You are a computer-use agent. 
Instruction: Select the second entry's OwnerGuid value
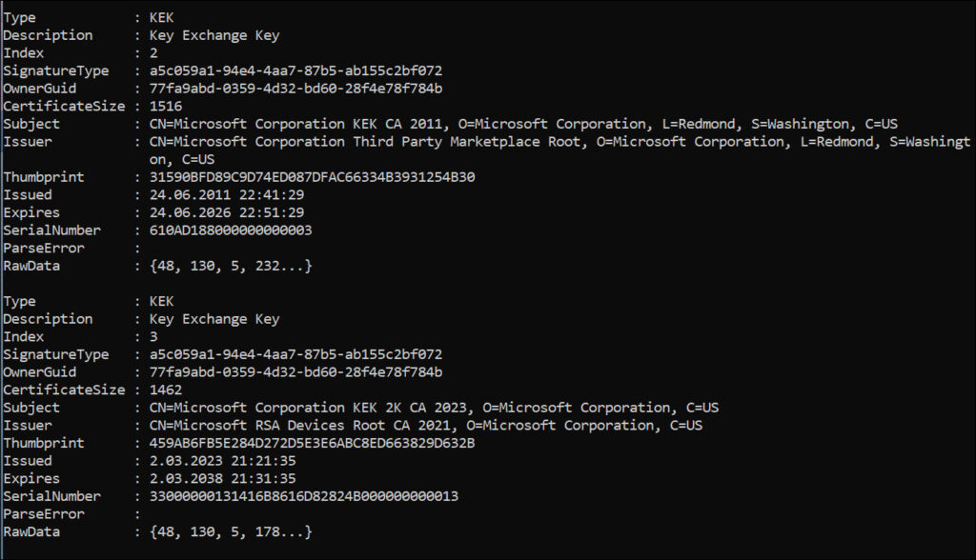pyautogui.click(x=295, y=372)
